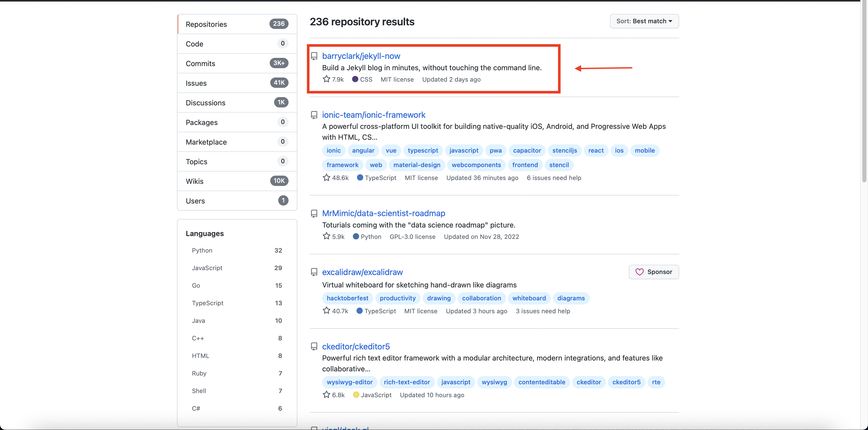Click the whiteboard topic tag

tap(529, 298)
